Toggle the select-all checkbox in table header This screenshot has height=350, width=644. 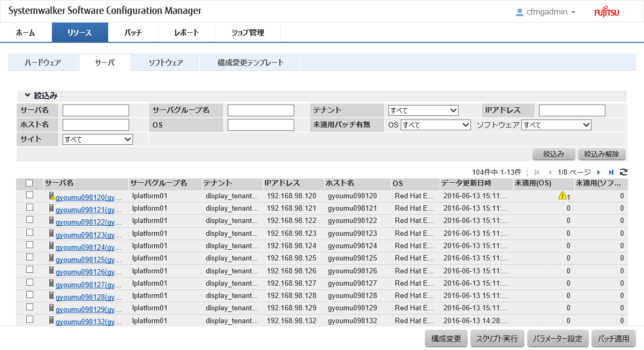click(29, 183)
